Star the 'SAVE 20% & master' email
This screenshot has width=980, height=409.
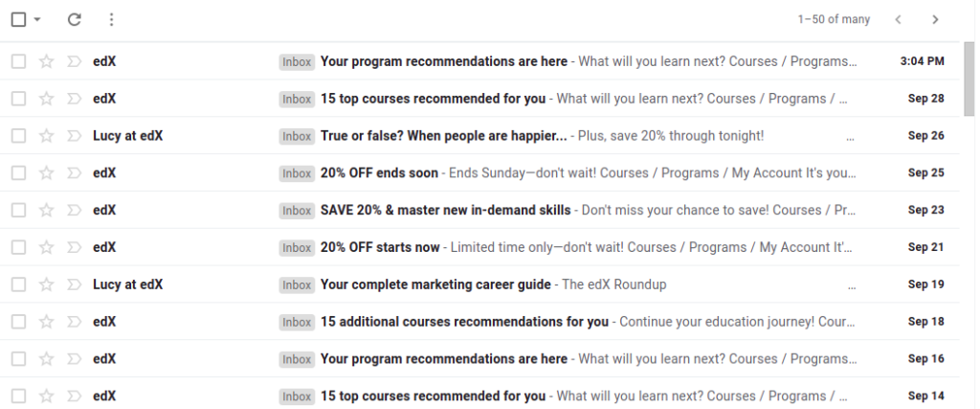pyautogui.click(x=46, y=210)
